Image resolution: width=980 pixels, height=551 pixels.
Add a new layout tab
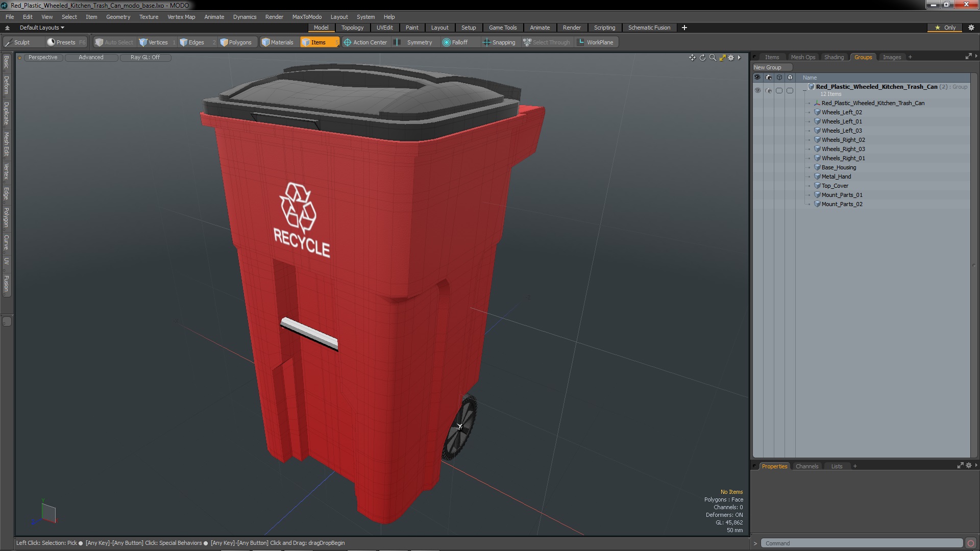[684, 28]
